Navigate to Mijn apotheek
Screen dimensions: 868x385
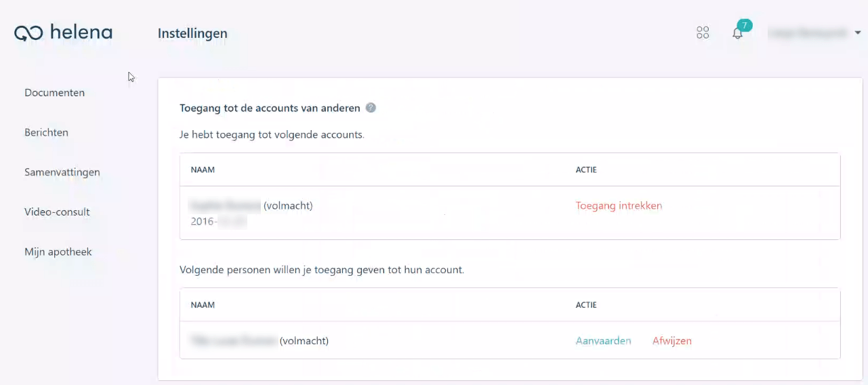click(58, 252)
